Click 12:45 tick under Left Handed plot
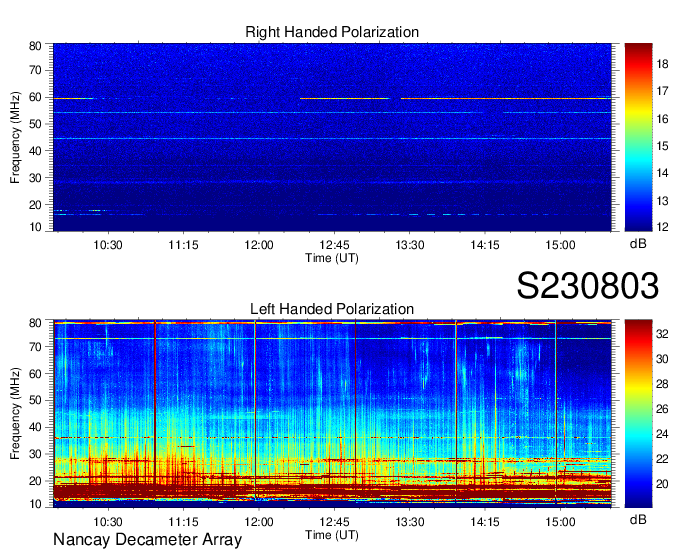Viewport: 680px width, 552px height. 334,522
